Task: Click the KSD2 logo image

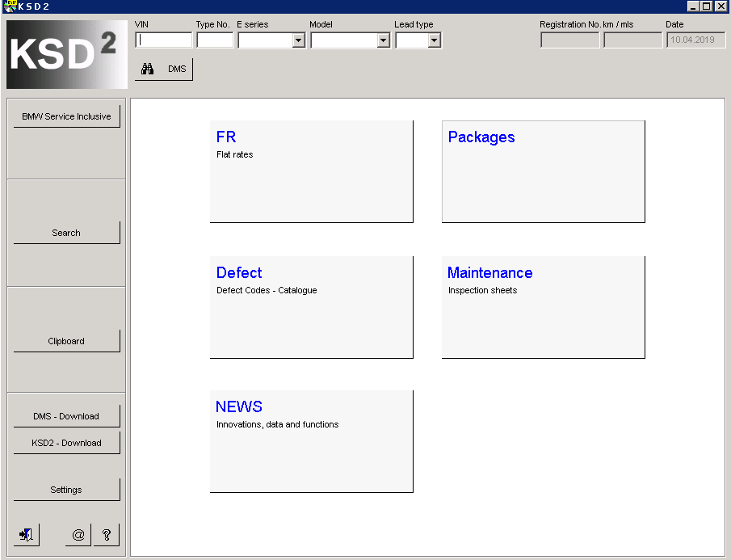Action: 67,54
